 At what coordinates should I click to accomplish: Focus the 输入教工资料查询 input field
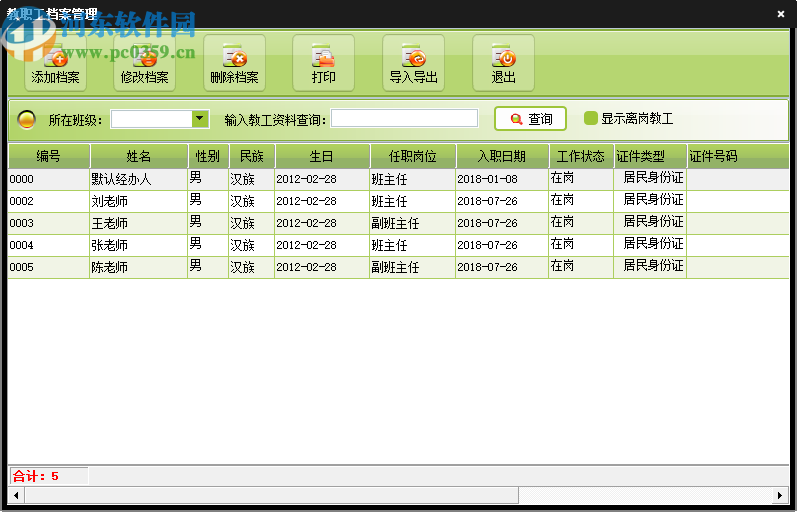click(x=405, y=118)
